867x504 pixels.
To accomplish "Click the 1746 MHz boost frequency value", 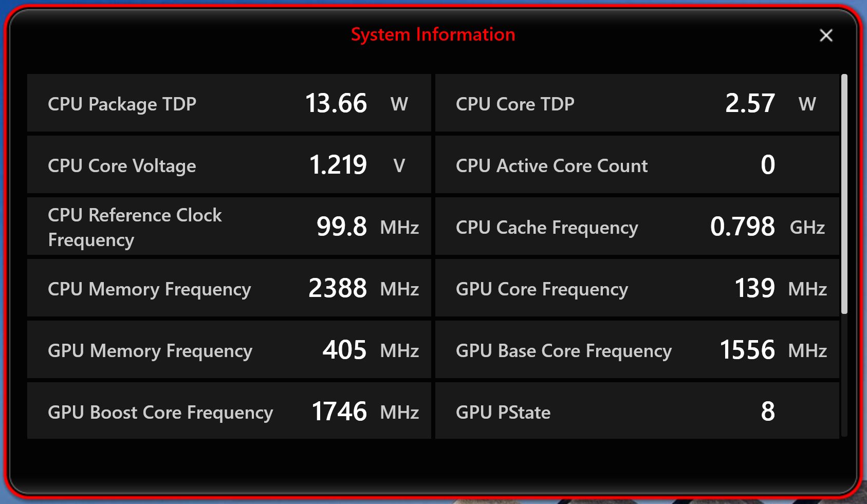I will [339, 412].
